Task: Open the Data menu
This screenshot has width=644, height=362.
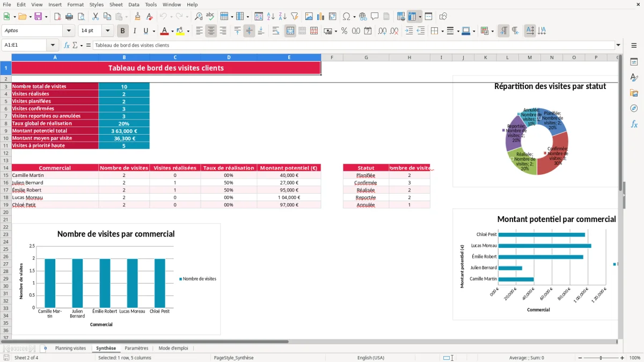Action: (134, 4)
